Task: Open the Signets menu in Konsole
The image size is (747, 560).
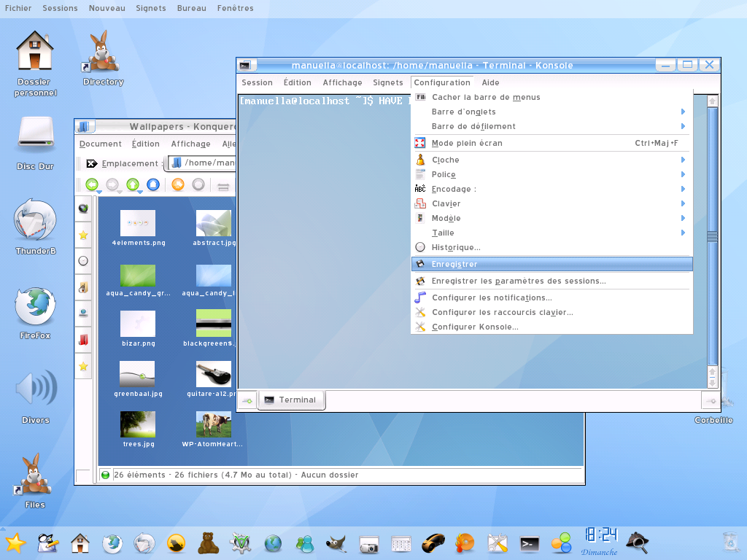Action: click(388, 83)
